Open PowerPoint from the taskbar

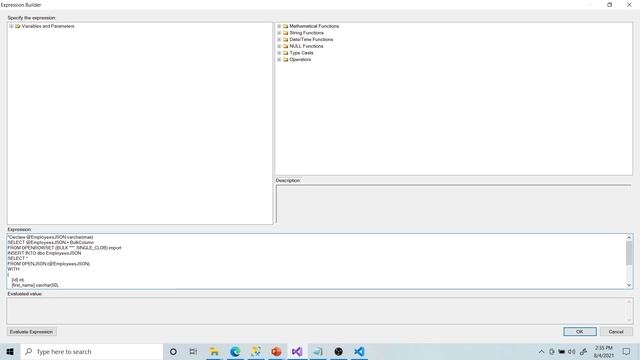point(276,351)
